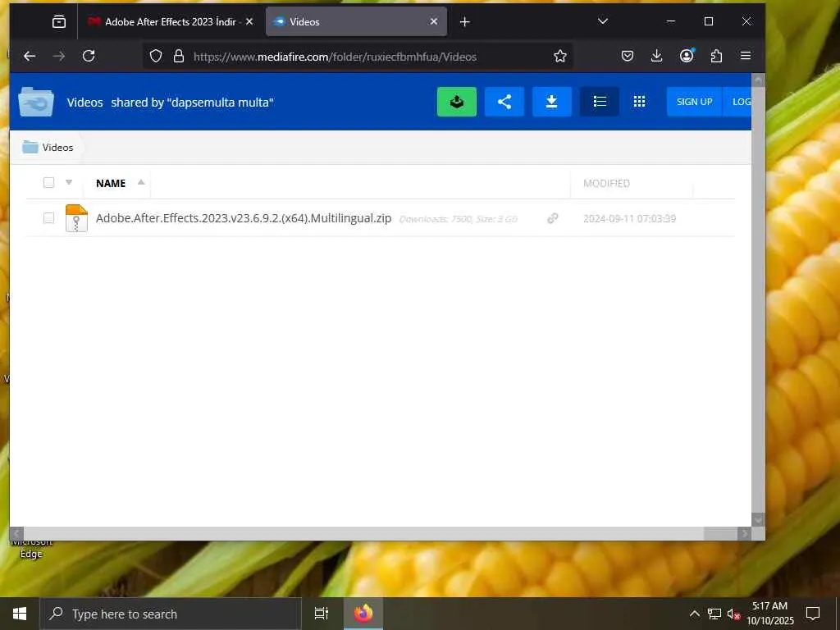Image resolution: width=840 pixels, height=630 pixels.
Task: Click the 2024-09-11 07:03:39 modified date
Action: click(629, 218)
